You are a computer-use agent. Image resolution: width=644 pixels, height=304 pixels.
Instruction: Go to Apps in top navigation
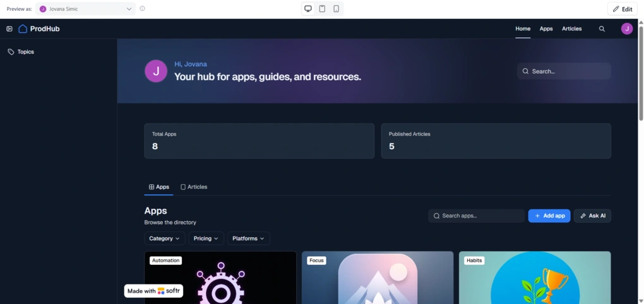(x=546, y=29)
